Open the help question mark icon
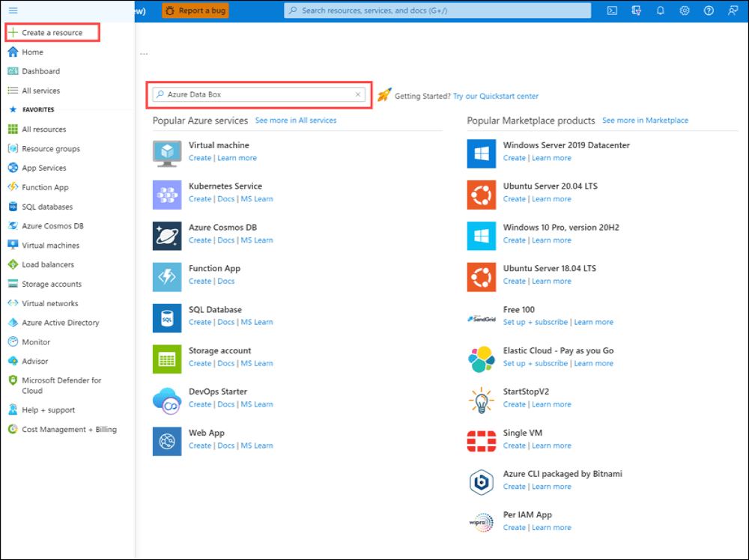Image resolution: width=749 pixels, height=560 pixels. [x=708, y=10]
